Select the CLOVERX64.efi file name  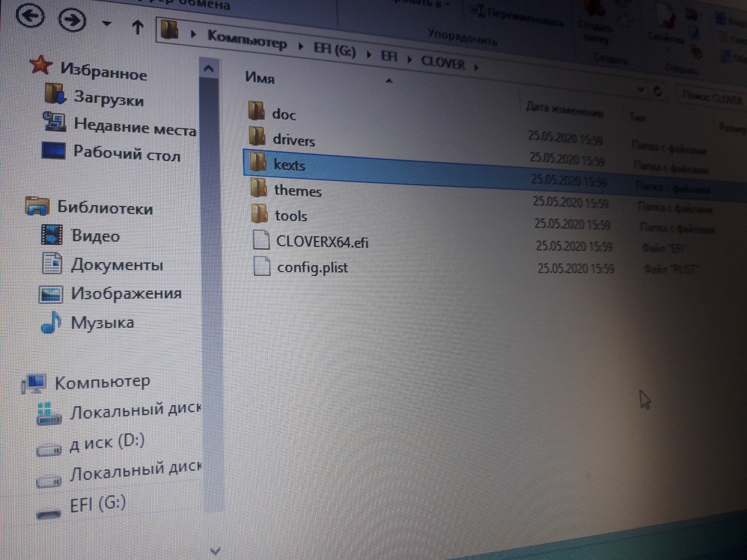tap(322, 242)
